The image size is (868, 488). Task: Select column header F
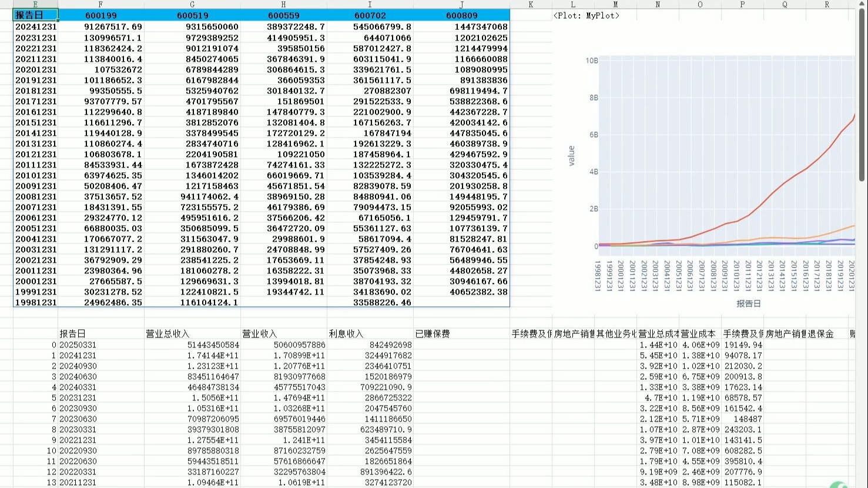coord(100,4)
